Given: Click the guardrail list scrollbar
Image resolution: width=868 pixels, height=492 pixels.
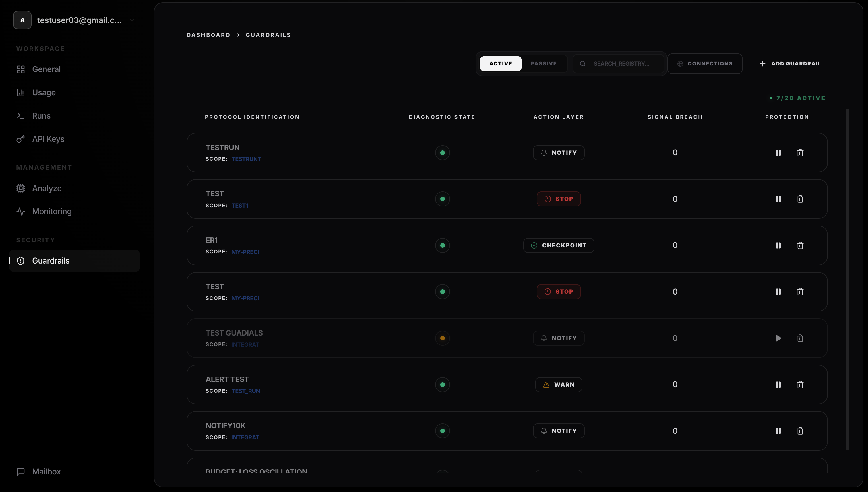Looking at the screenshot, I should pos(847,279).
